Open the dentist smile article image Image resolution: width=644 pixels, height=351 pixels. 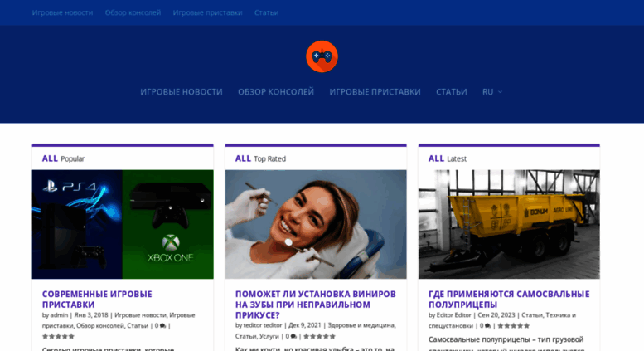pyautogui.click(x=316, y=224)
